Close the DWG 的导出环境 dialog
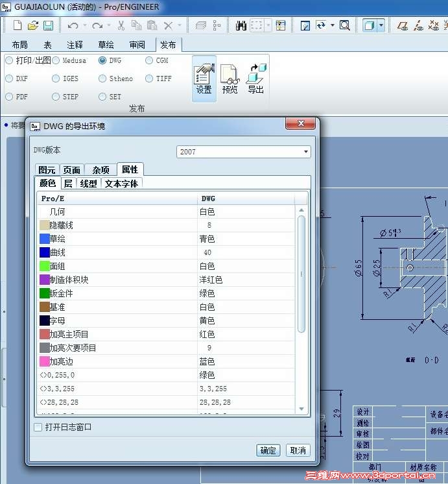448x484 pixels. pyautogui.click(x=301, y=123)
